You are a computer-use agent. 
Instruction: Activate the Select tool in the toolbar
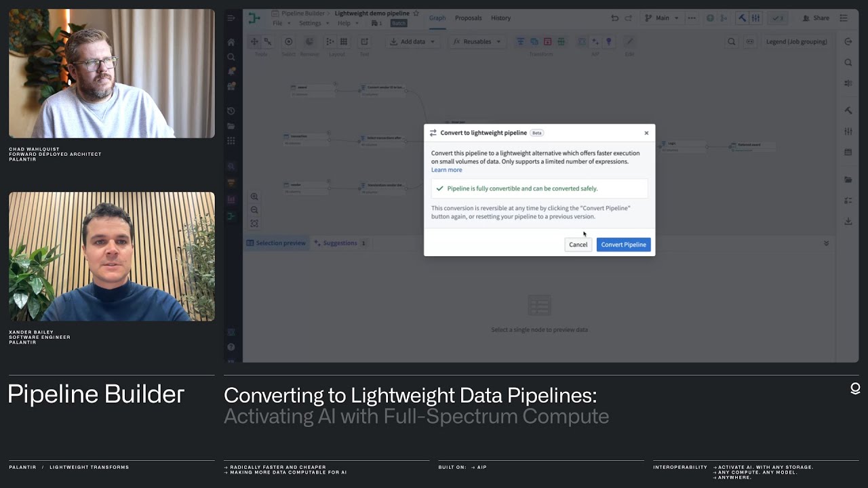pos(288,41)
